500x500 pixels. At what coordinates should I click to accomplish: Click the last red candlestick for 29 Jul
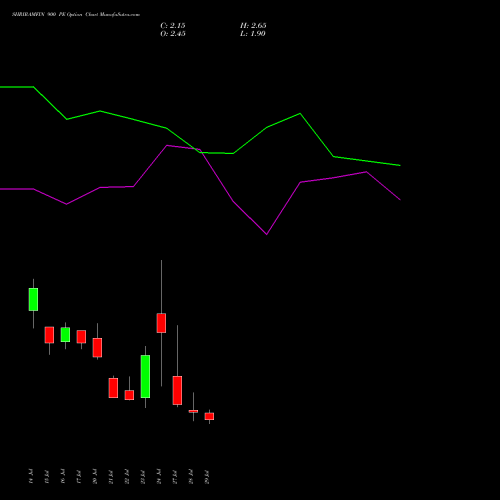click(x=209, y=416)
